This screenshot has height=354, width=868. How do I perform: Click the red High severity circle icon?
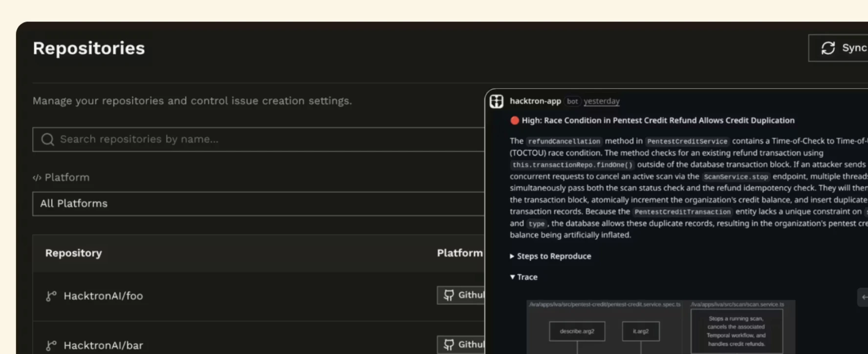(x=515, y=120)
